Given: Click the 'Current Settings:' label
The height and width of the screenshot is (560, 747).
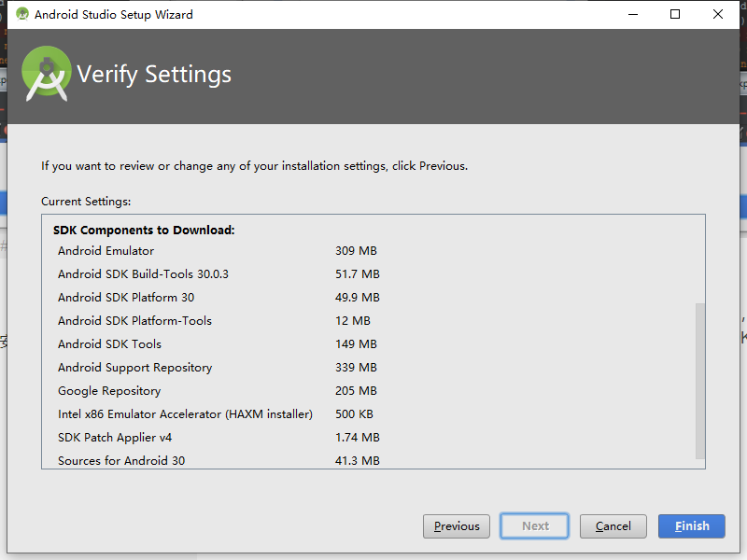Looking at the screenshot, I should click(x=86, y=202).
